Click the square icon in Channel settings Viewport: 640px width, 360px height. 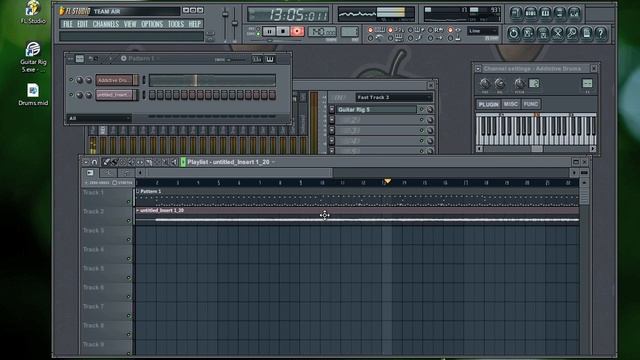(534, 84)
